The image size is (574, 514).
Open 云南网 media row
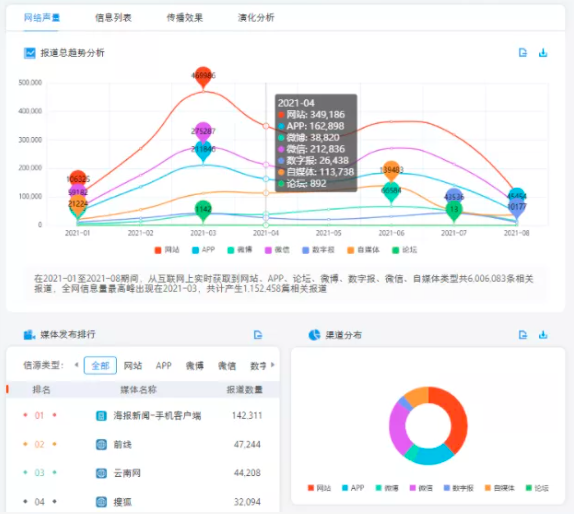click(143, 473)
